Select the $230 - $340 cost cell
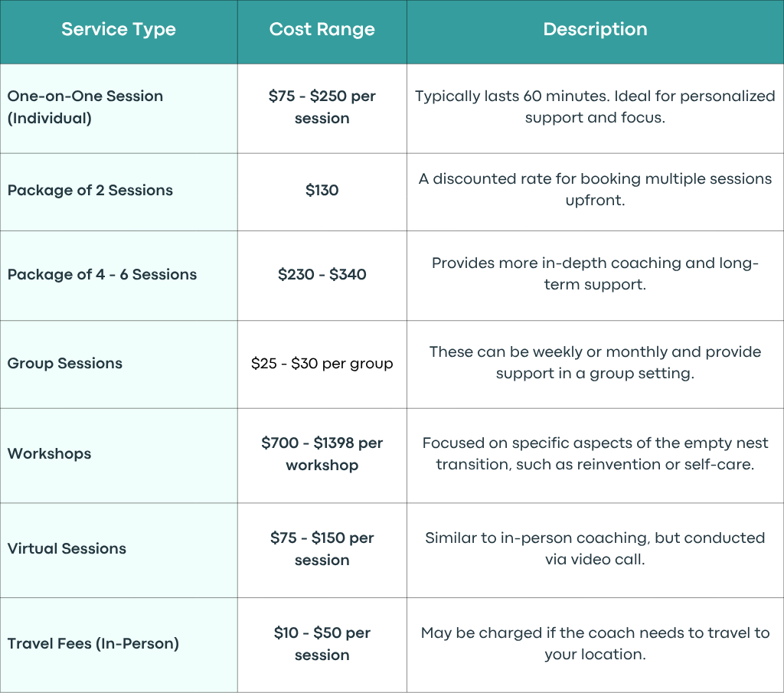784x693 pixels. [322, 274]
